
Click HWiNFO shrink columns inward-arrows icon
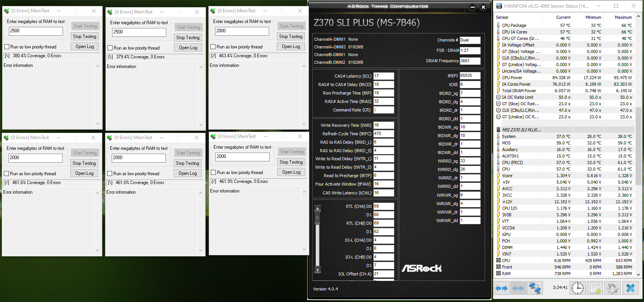[x=518, y=288]
